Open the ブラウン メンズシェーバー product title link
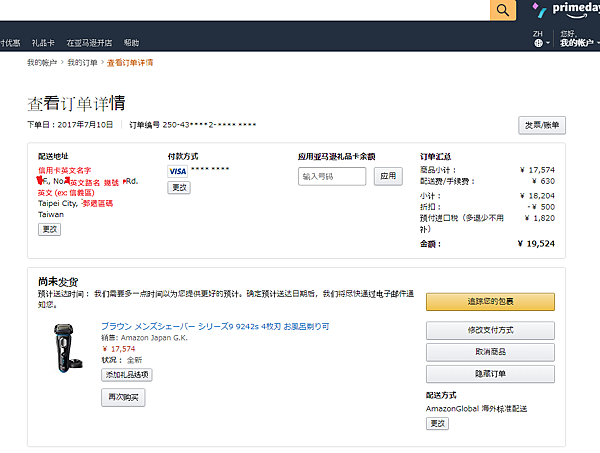 tap(215, 326)
